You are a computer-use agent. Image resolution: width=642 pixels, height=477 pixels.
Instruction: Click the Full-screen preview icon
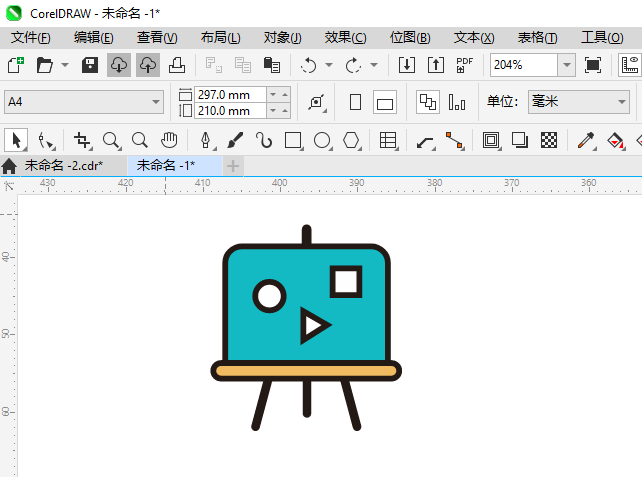point(593,65)
